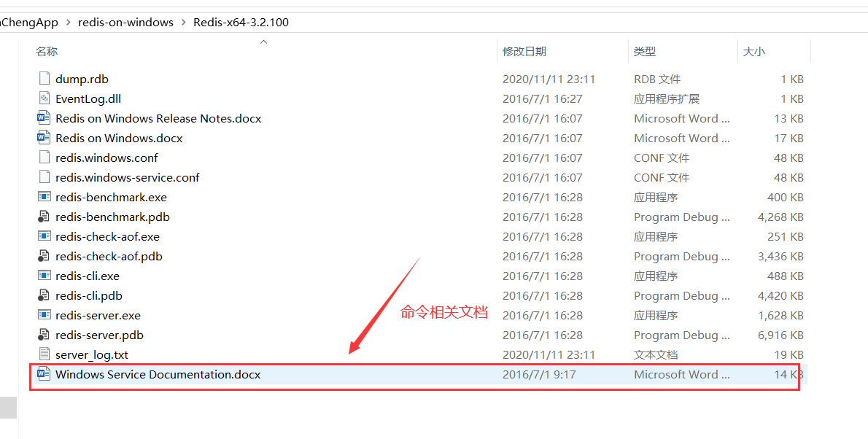This screenshot has width=868, height=439.
Task: Select file name dump.rdb
Action: pos(82,79)
